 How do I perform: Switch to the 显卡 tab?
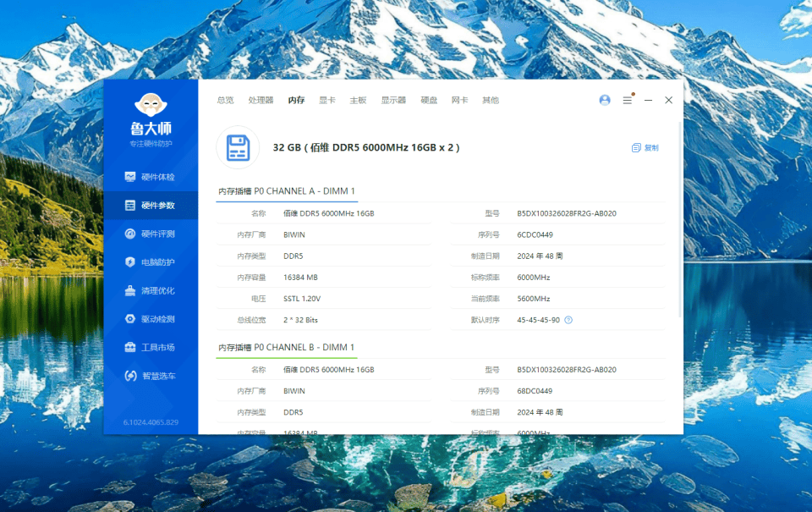tap(326, 100)
